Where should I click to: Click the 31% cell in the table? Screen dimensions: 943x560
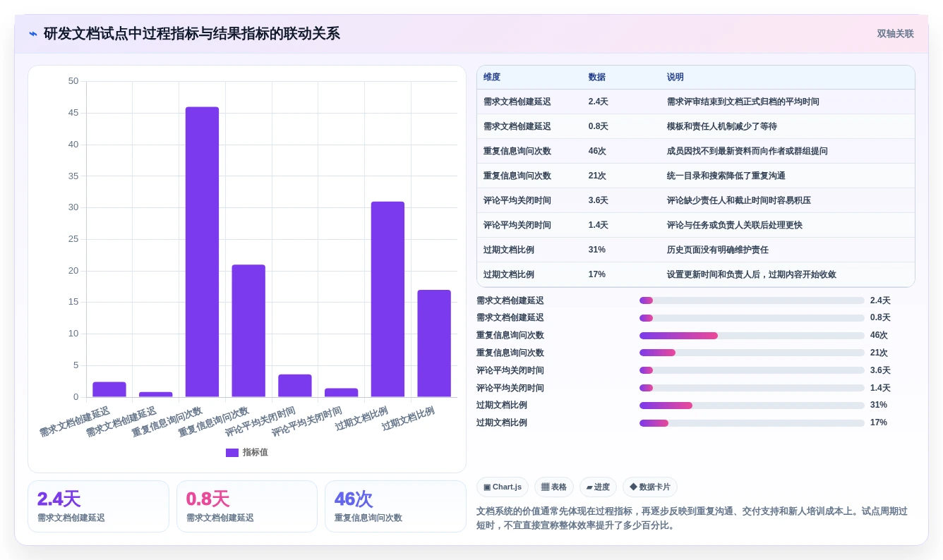[x=597, y=250]
